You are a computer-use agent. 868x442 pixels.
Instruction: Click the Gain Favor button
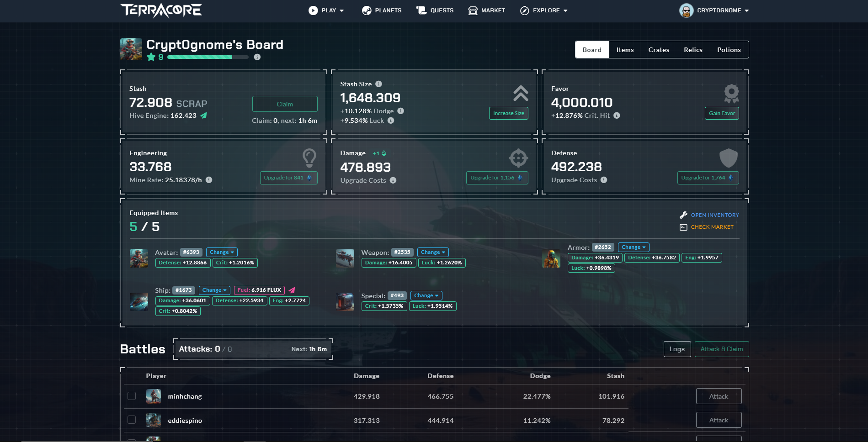[x=722, y=113]
